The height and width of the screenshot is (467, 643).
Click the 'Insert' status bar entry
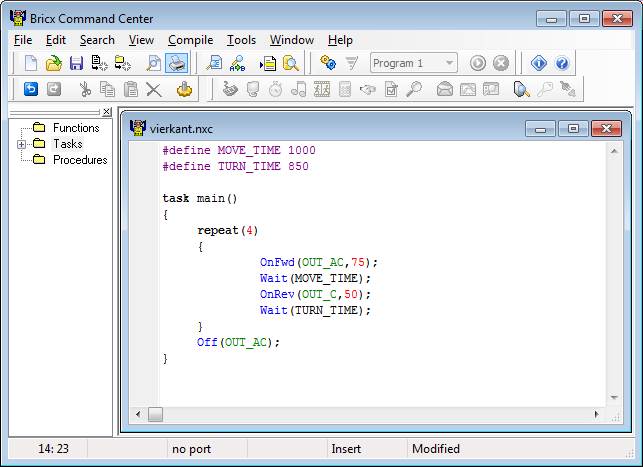click(x=346, y=449)
